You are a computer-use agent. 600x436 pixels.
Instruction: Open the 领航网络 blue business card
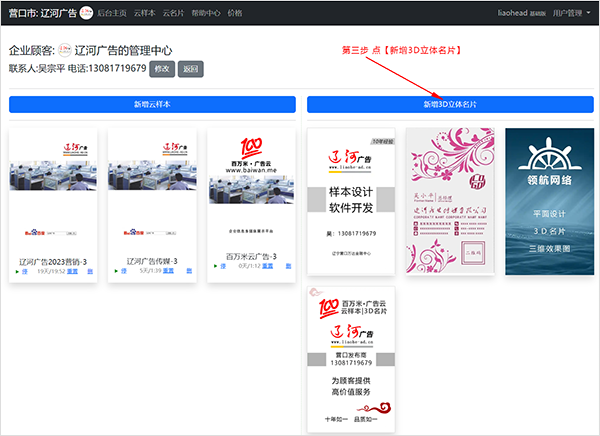[x=549, y=201]
